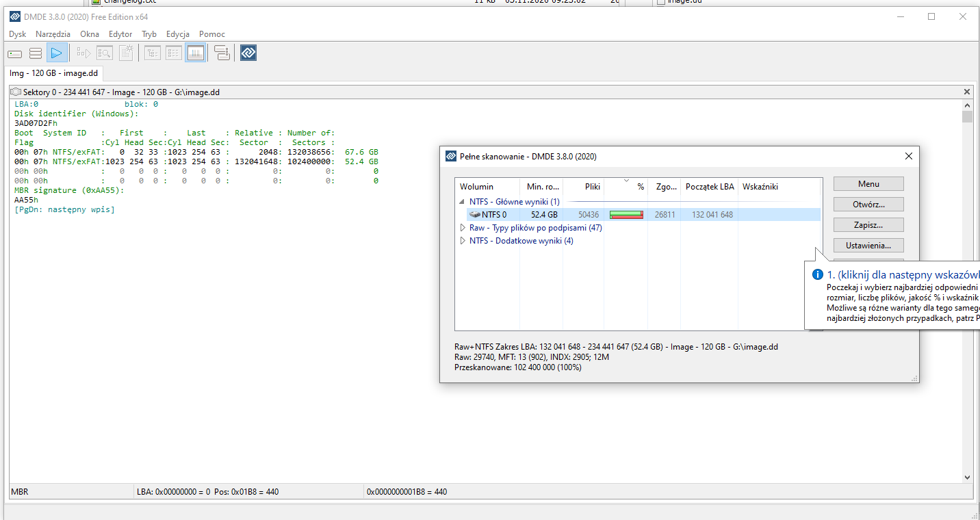Viewport: 980px width, 520px height.
Task: Click the 26811 matches cell
Action: click(x=665, y=215)
